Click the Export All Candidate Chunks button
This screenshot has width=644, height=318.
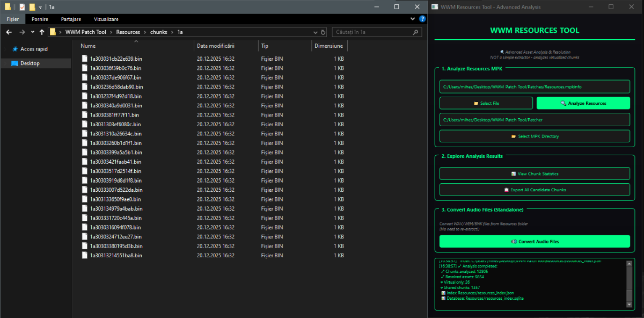click(535, 190)
